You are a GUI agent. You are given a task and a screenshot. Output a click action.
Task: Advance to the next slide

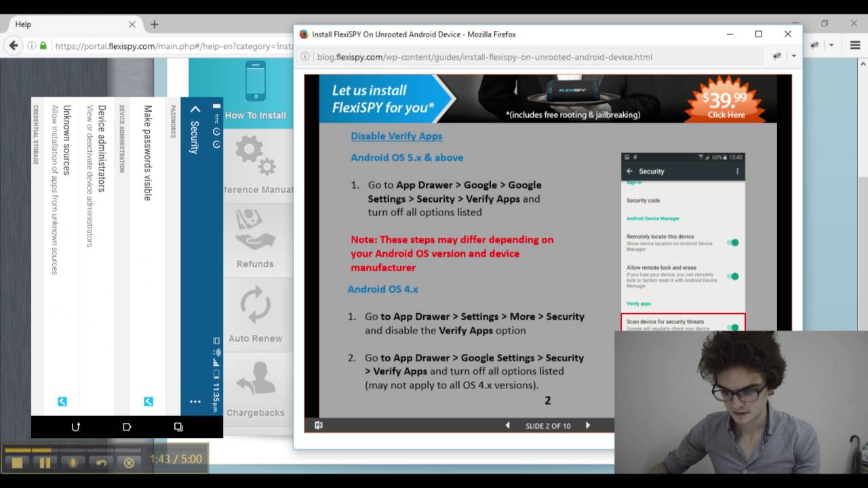588,426
